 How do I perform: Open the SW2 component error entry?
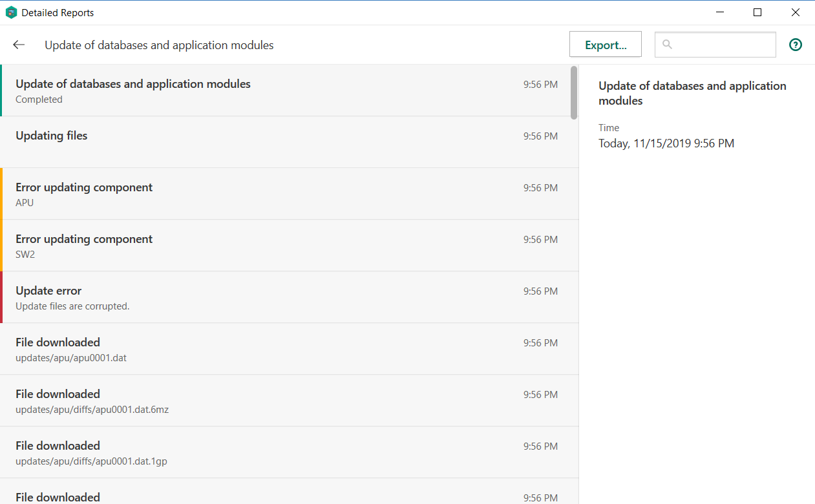click(x=284, y=246)
